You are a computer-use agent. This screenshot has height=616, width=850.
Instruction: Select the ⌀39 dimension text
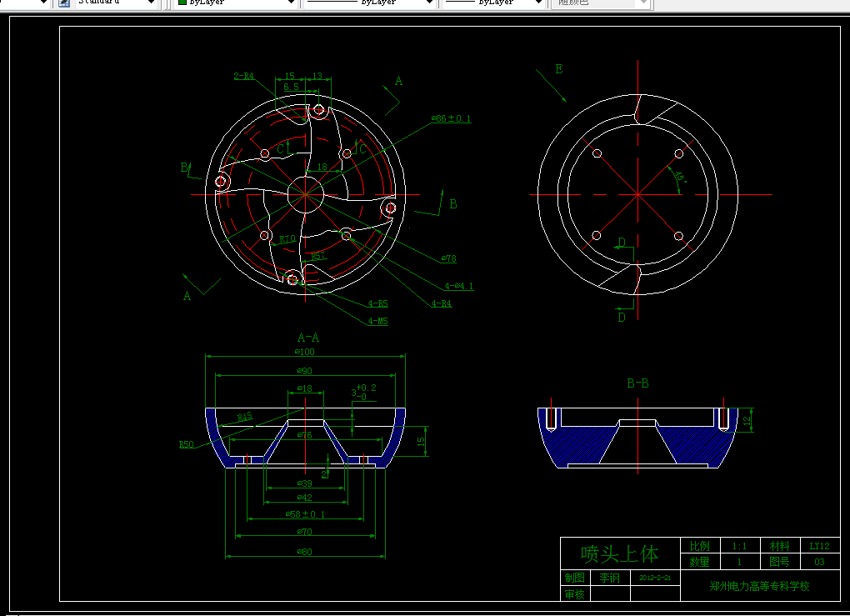point(305,483)
